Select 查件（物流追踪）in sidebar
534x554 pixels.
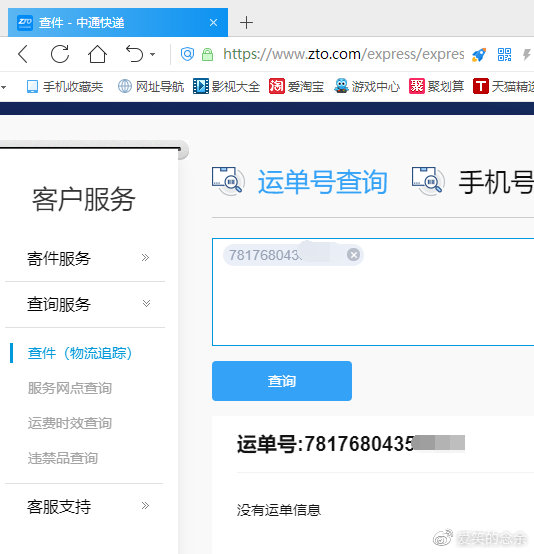coord(80,353)
